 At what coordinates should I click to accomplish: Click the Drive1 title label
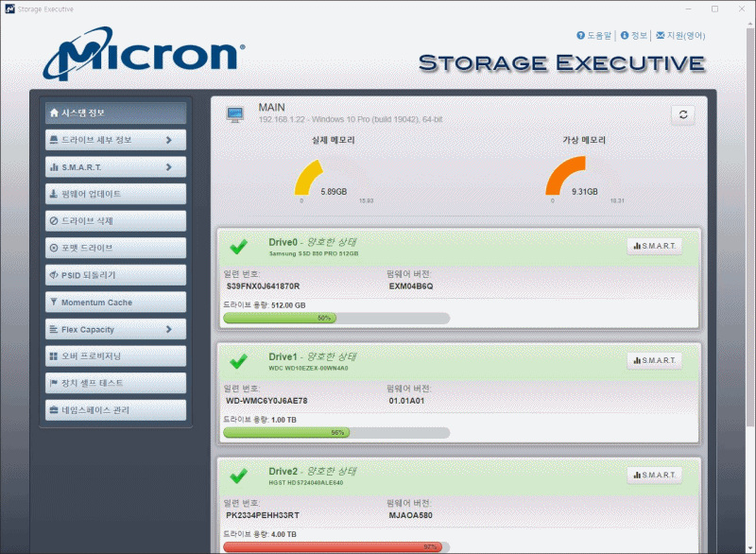(283, 356)
